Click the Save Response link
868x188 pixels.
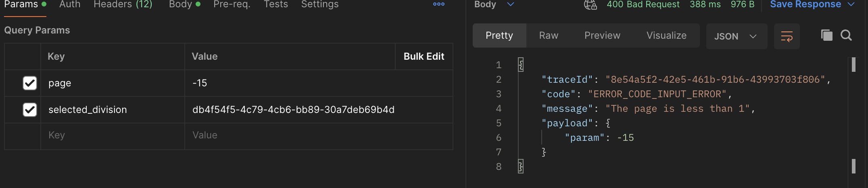805,4
